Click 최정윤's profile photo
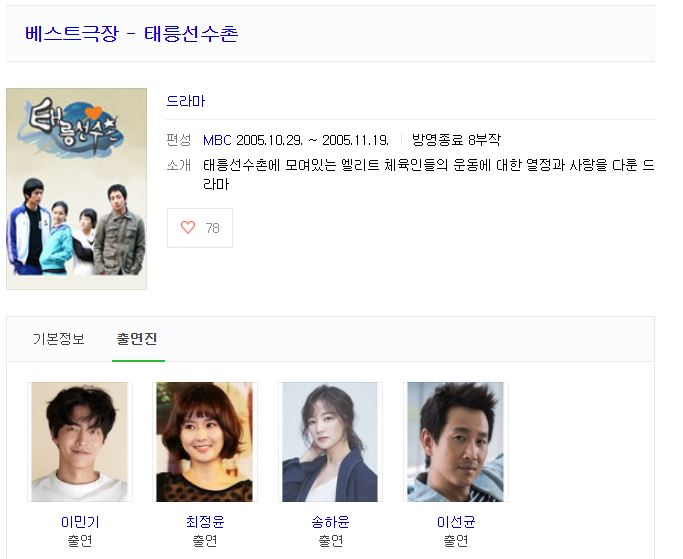 pos(204,442)
